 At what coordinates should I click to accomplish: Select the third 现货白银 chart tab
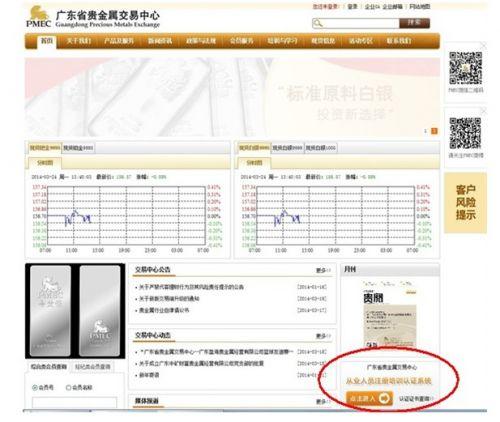click(321, 148)
